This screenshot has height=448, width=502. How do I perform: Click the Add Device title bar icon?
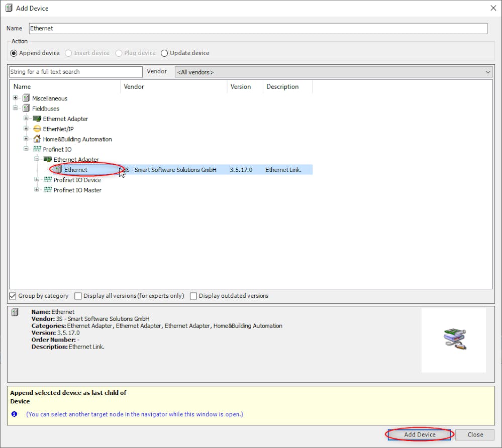point(9,8)
